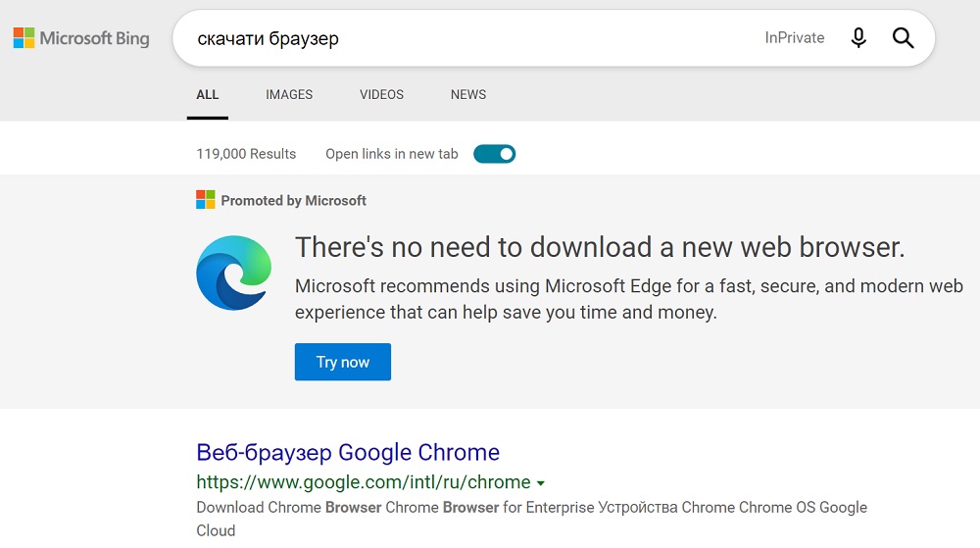Toggle the Open links in new tab switch
The image size is (980, 548).
(494, 154)
